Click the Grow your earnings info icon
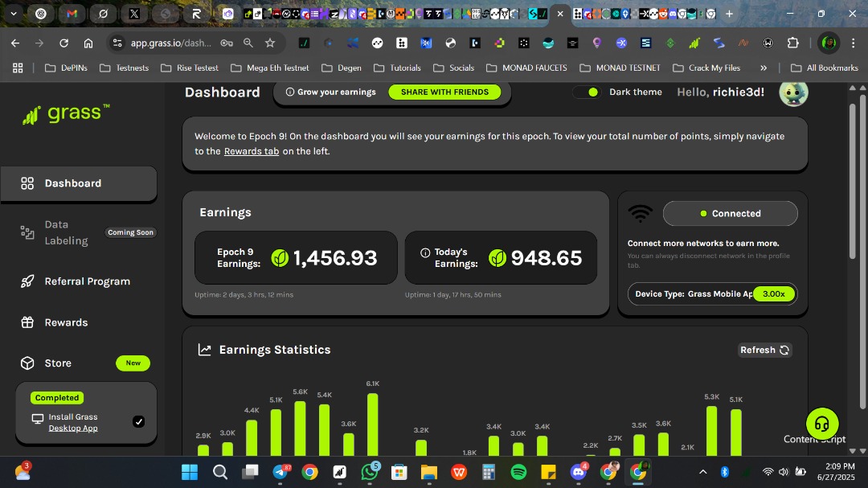 289,92
